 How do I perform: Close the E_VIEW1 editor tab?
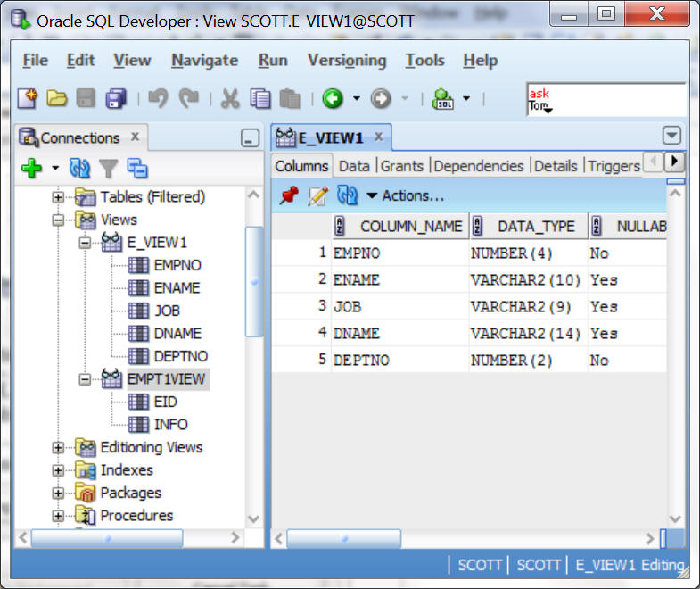coord(379,137)
